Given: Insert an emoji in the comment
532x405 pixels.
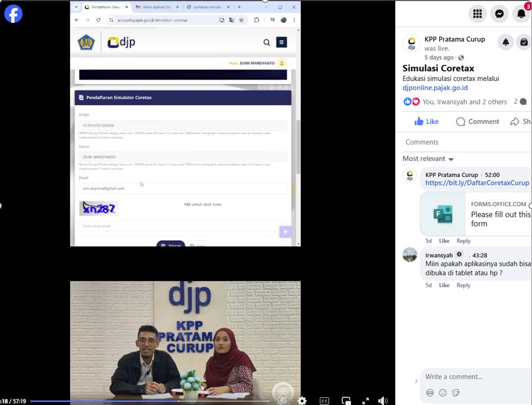Looking at the screenshot, I should coord(443,393).
